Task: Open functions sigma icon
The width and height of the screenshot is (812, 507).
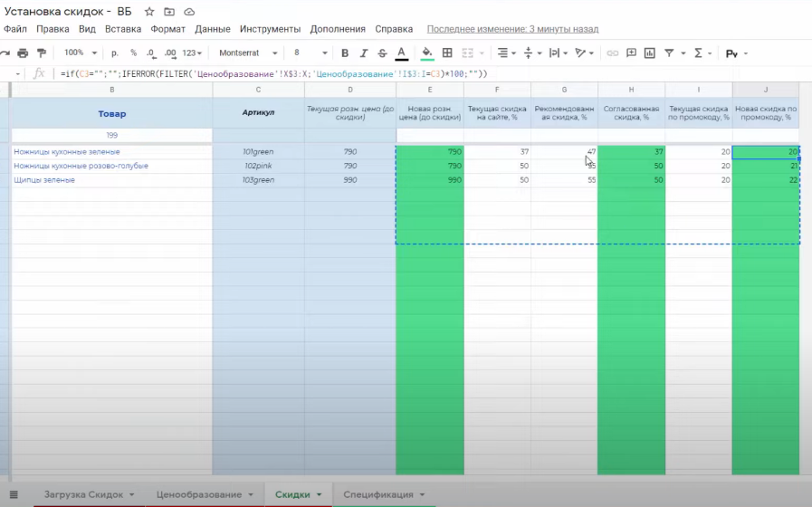Action: [x=698, y=53]
